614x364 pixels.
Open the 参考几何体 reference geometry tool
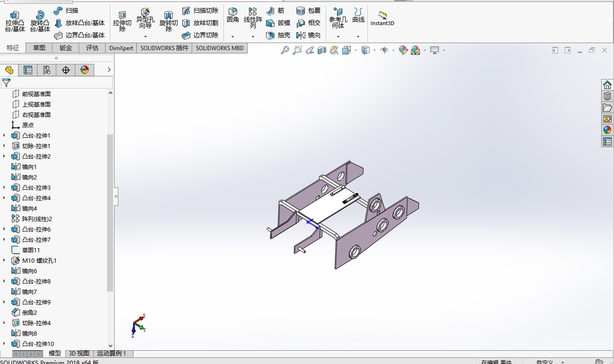pos(338,18)
